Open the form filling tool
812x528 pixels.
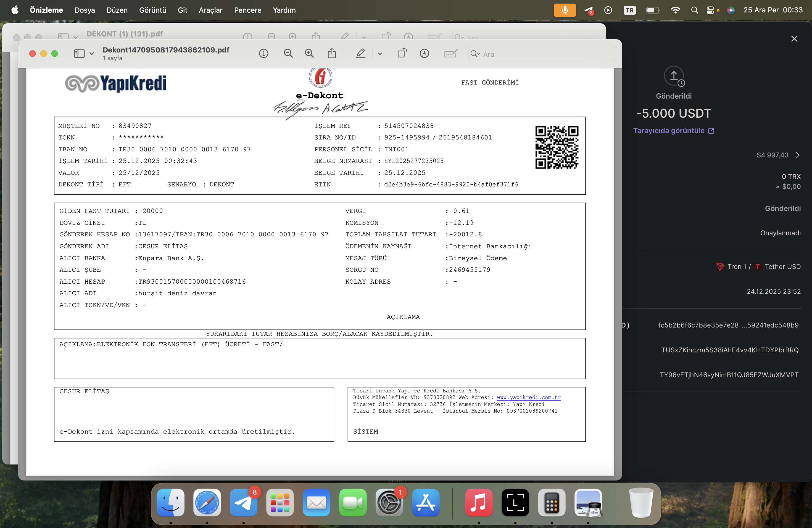pos(451,54)
